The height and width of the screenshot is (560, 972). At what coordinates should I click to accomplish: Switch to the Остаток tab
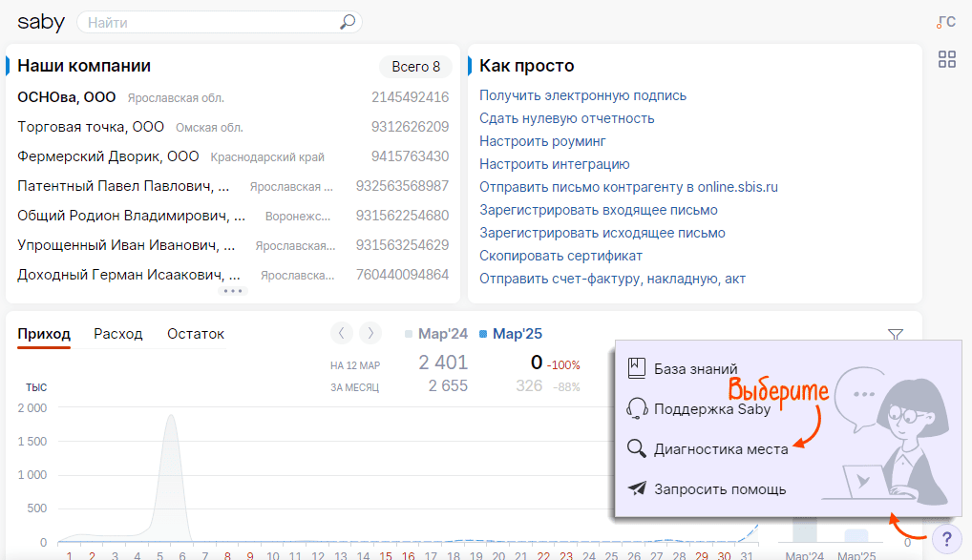pos(196,334)
